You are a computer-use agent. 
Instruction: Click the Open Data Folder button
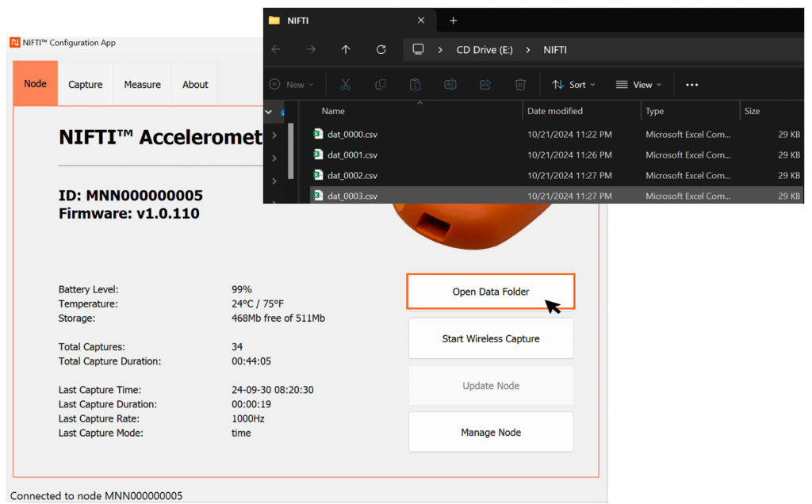pos(491,292)
